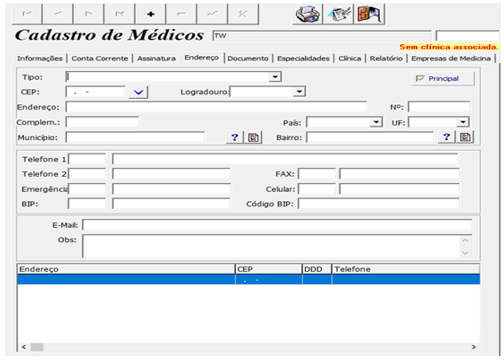This screenshot has width=504, height=361.
Task: Focus the BIP number field
Action: [x=171, y=203]
